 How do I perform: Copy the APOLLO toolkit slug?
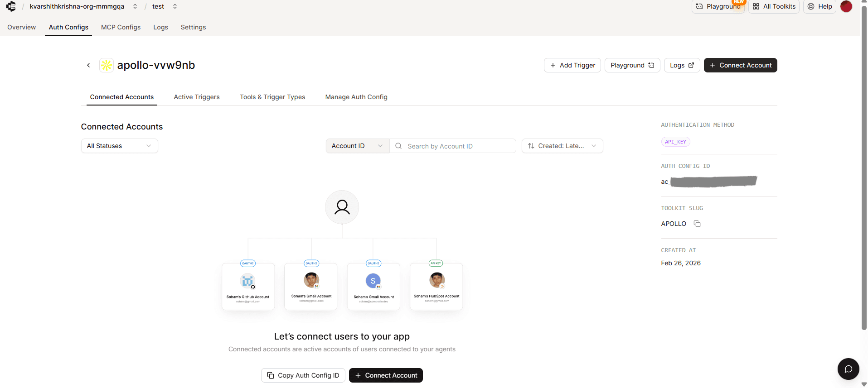click(x=697, y=224)
